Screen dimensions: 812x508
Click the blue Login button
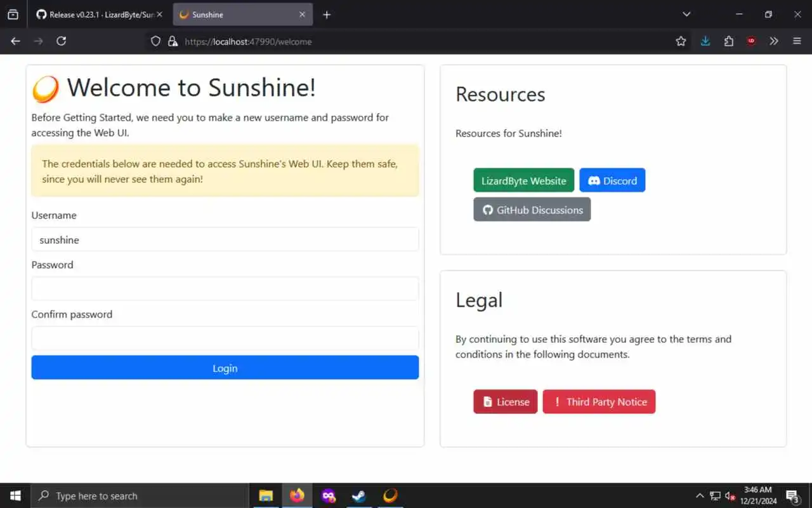coord(225,368)
